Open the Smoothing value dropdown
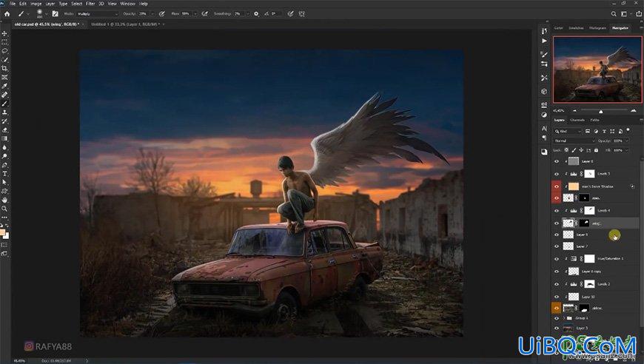 [248, 13]
